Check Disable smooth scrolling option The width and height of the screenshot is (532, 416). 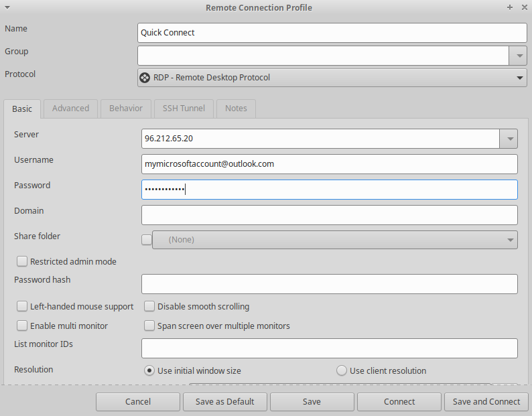point(149,307)
